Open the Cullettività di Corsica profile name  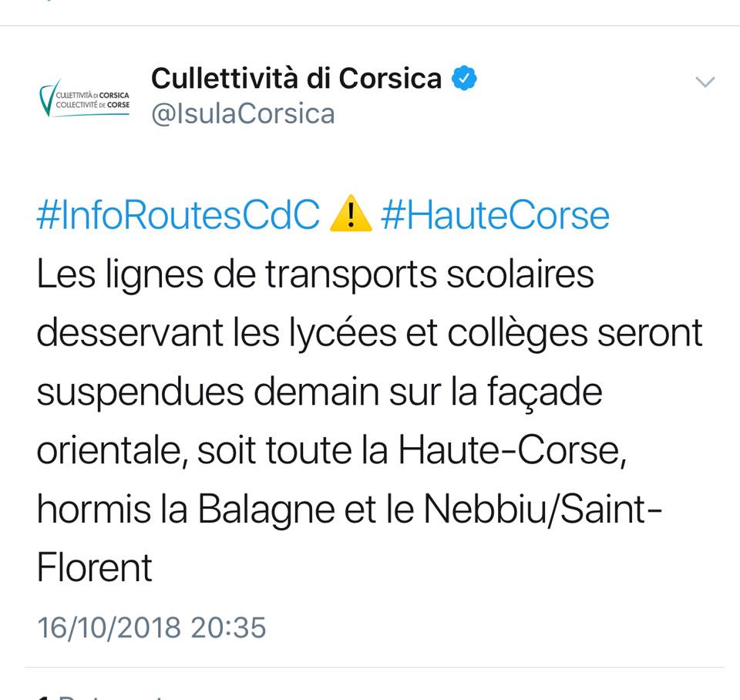297,77
